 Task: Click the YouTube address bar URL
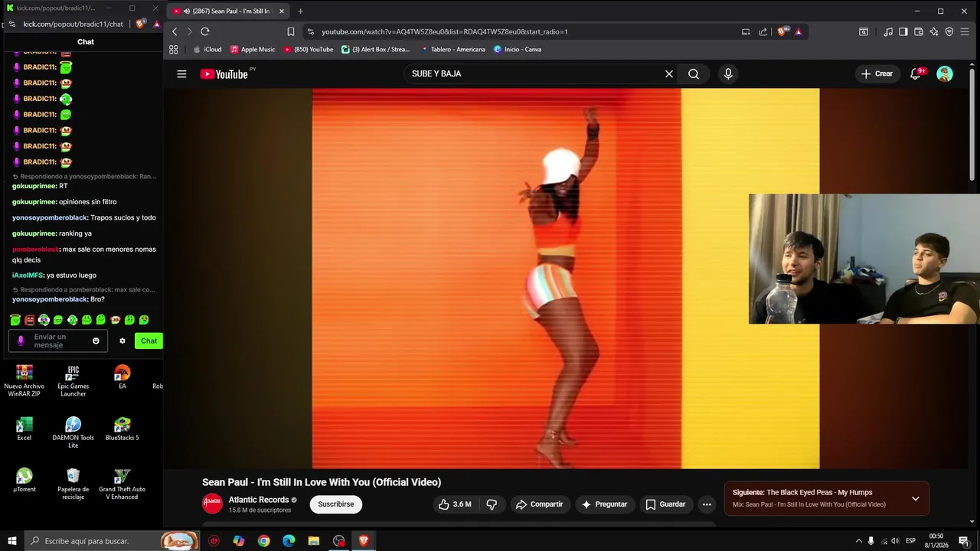[x=445, y=32]
